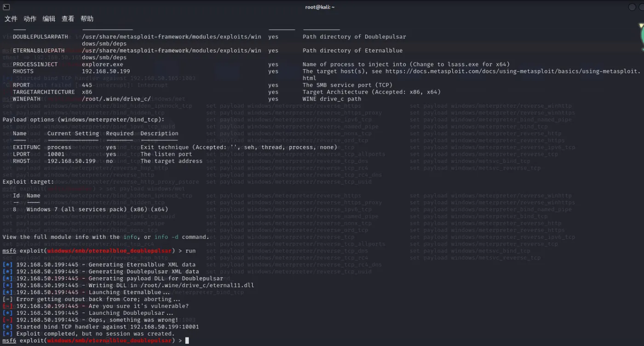Viewport: 644px width, 346px height.
Task: Click the 'The listen port' description
Action: pyautogui.click(x=167, y=154)
